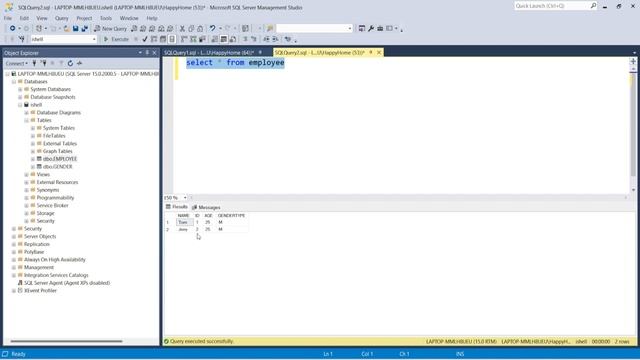Click the Disconnect plug icon in Object Explorer
The height and width of the screenshot is (360, 640).
(x=43, y=63)
